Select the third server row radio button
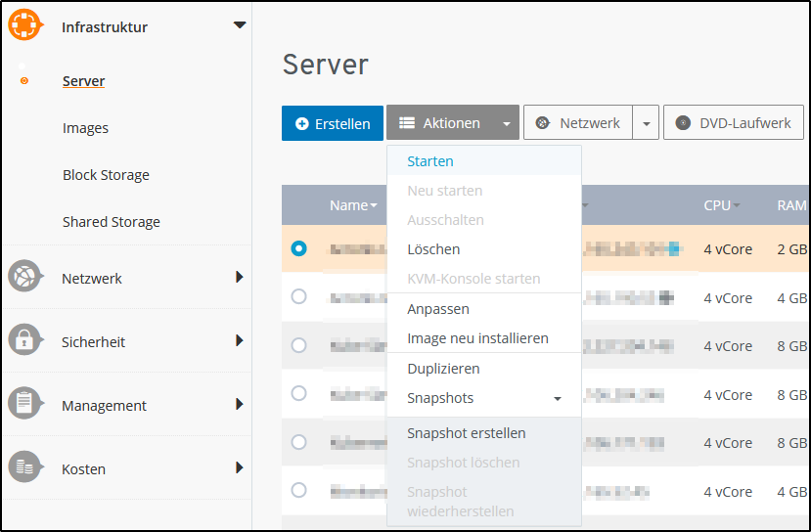The height and width of the screenshot is (532, 811). click(x=299, y=345)
